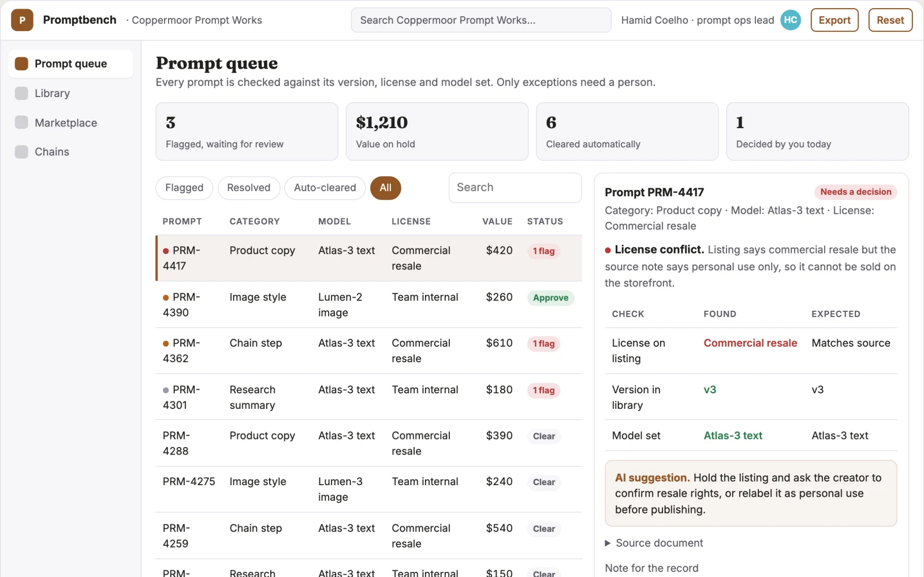Focus the Search Coppermoor Prompt Works field
The image size is (924, 577).
(x=481, y=20)
